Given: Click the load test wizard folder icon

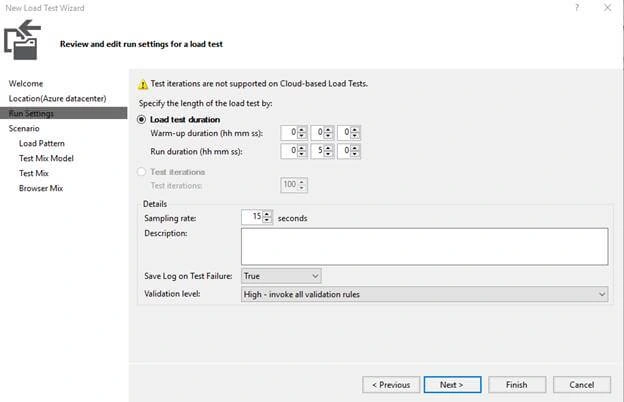Looking at the screenshot, I should pyautogui.click(x=22, y=40).
